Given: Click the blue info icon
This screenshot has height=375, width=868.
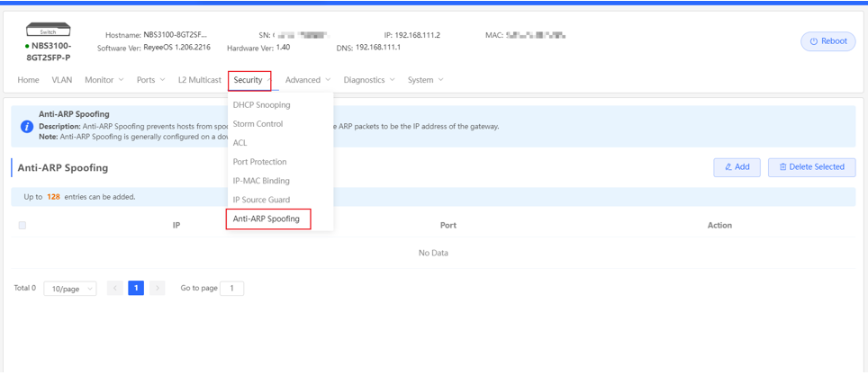Looking at the screenshot, I should click(27, 126).
